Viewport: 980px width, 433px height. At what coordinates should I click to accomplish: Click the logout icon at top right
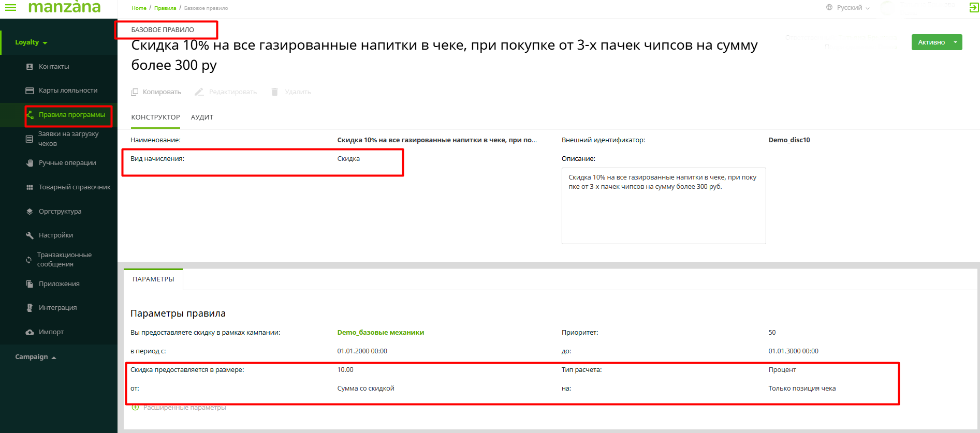tap(974, 7)
